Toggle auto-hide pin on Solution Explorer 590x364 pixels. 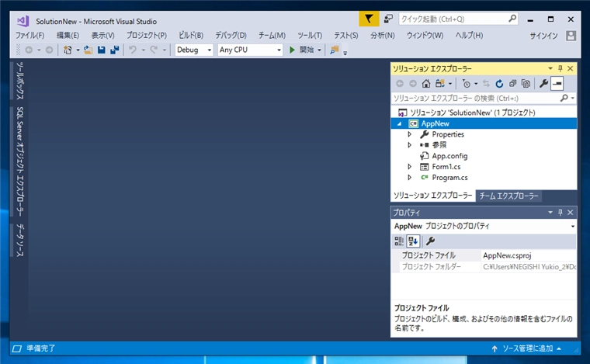click(560, 68)
